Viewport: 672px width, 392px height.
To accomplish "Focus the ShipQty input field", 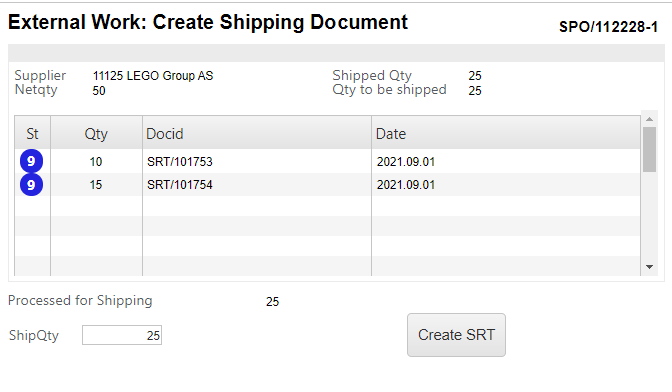I will (x=122, y=335).
